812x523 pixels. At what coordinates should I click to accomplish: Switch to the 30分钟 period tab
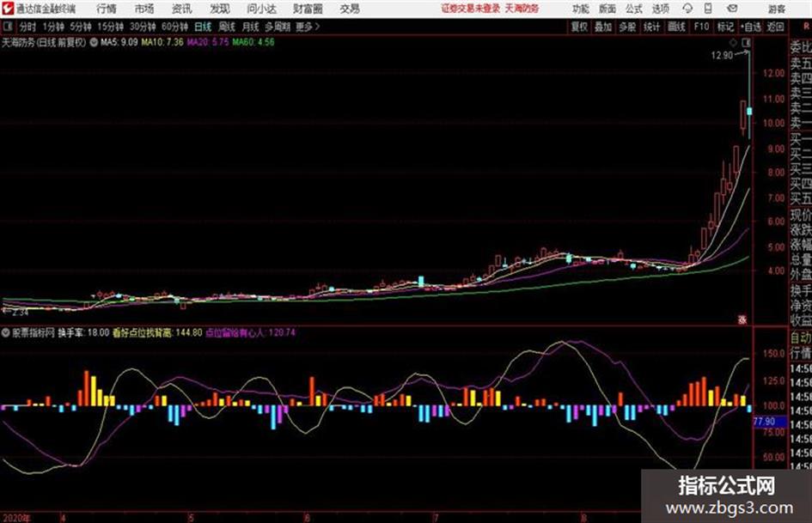click(x=143, y=27)
